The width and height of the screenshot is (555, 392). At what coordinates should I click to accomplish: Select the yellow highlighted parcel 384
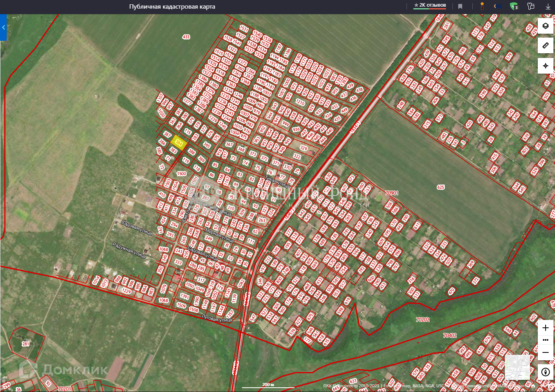tap(179, 143)
